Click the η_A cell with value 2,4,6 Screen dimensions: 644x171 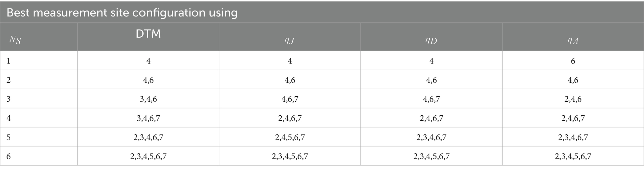pos(573,99)
